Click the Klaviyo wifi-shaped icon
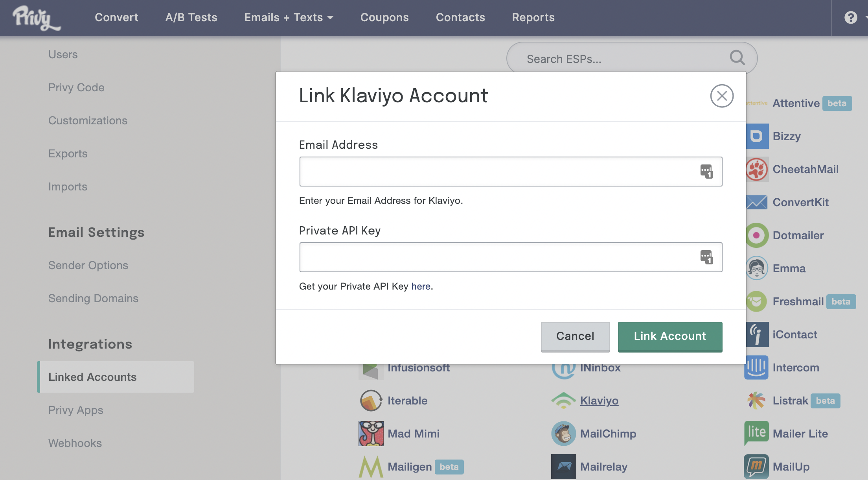 tap(564, 401)
